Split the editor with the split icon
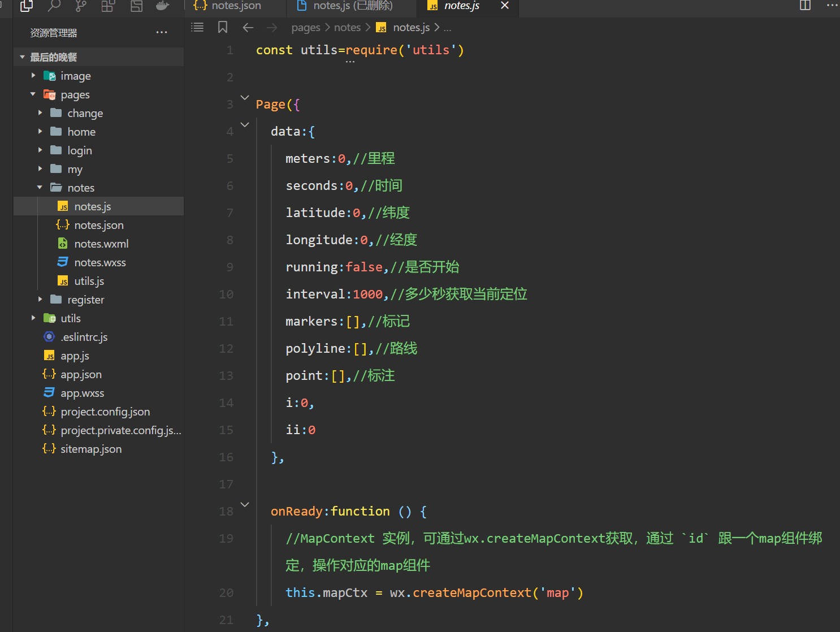This screenshot has height=632, width=840. pyautogui.click(x=806, y=6)
